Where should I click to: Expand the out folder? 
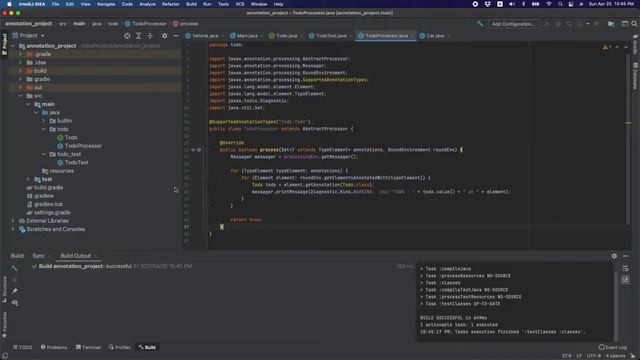pos(20,87)
